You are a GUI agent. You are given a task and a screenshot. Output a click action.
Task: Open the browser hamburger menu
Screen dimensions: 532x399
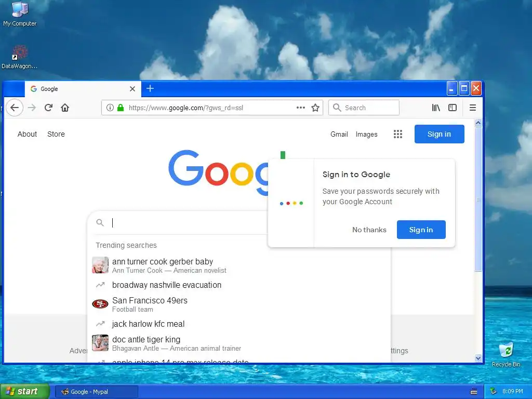pos(472,108)
